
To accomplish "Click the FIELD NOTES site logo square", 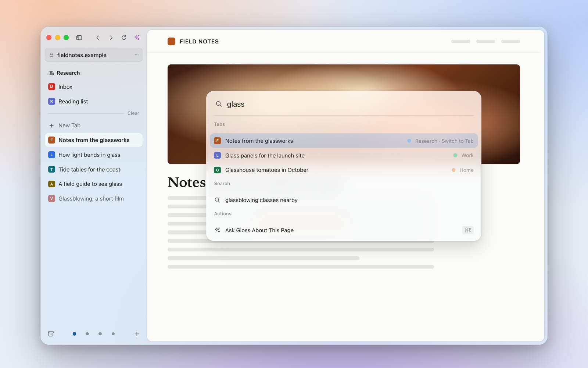I will tap(171, 41).
